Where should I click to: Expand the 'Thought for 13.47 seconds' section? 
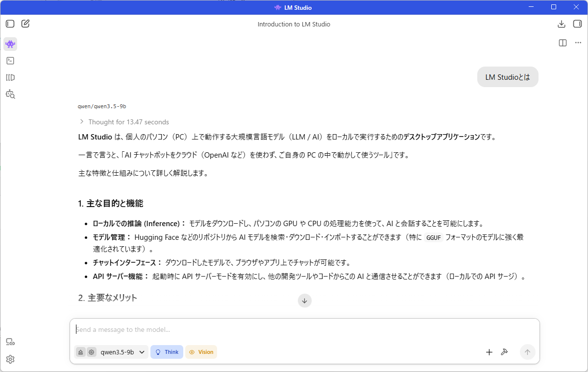coord(124,122)
